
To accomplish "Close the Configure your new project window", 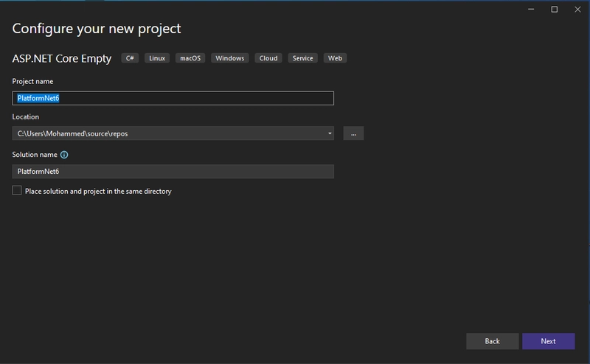I will tap(577, 10).
